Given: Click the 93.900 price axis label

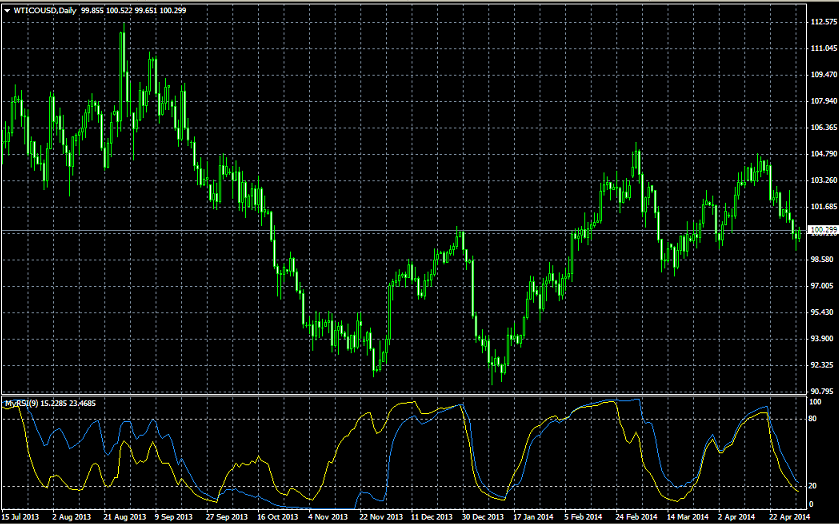Looking at the screenshot, I should pyautogui.click(x=822, y=339).
